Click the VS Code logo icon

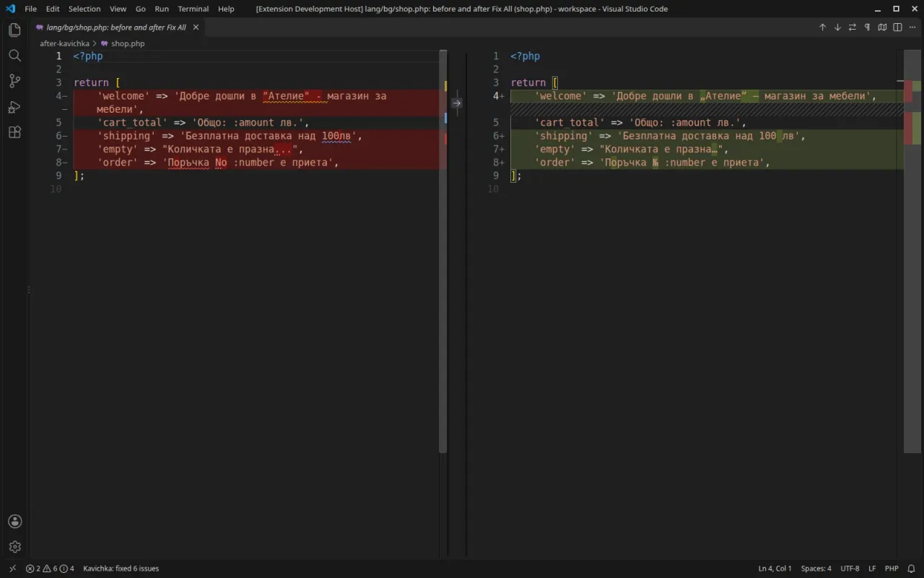[x=10, y=9]
